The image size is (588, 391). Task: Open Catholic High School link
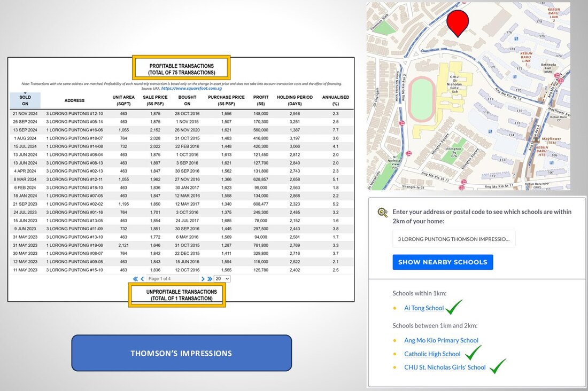pos(432,354)
